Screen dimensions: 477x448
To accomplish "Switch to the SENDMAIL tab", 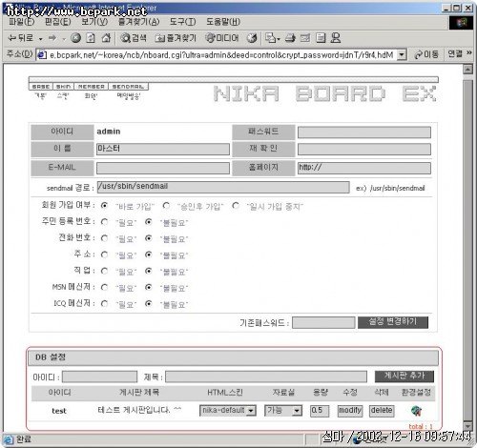I will coord(129,87).
